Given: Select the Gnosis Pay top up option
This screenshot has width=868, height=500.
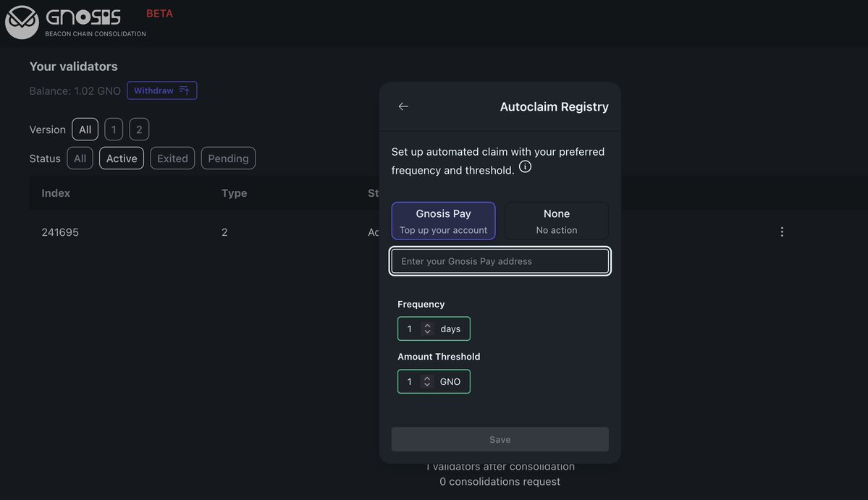Looking at the screenshot, I should [x=443, y=221].
